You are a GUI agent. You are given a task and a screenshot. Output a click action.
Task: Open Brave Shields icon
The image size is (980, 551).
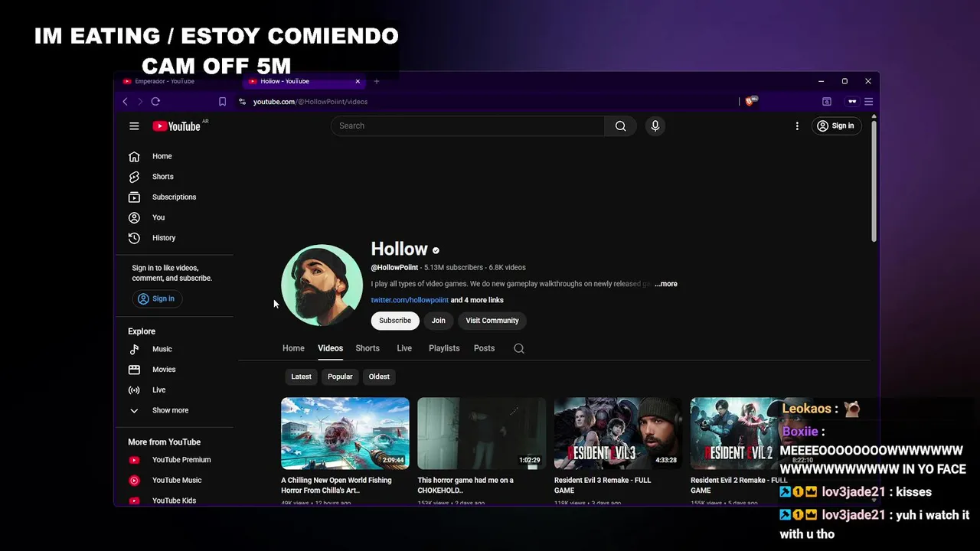coord(750,101)
